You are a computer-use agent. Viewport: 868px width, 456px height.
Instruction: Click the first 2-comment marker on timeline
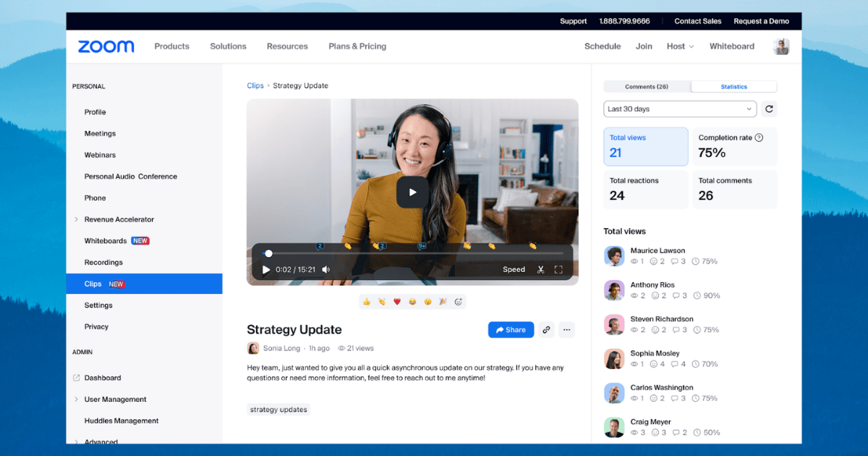coord(320,246)
